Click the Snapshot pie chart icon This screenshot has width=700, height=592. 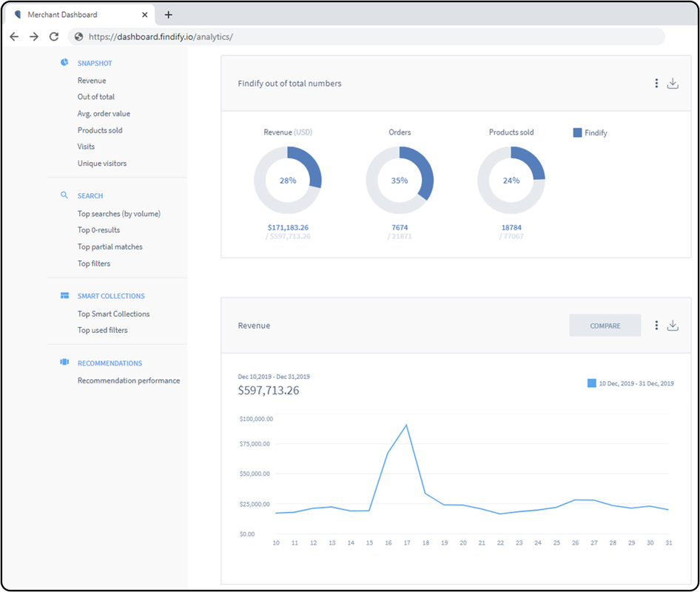[x=64, y=63]
